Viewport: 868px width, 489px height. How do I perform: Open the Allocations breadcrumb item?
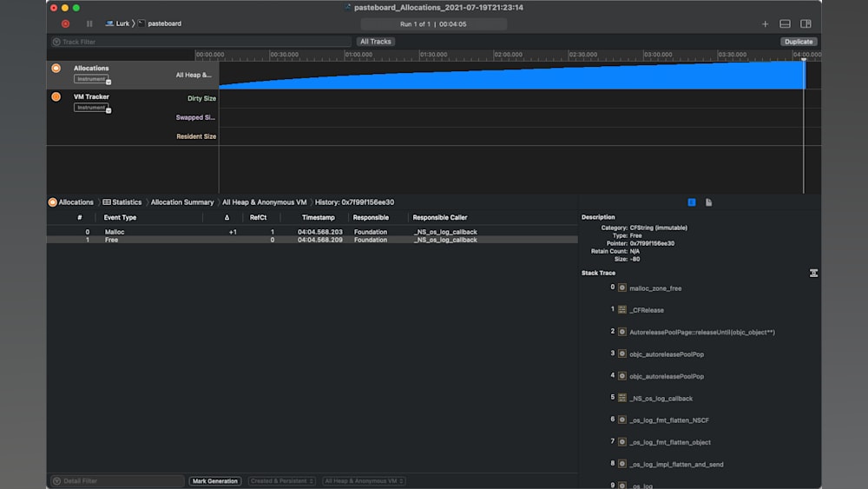(x=71, y=202)
